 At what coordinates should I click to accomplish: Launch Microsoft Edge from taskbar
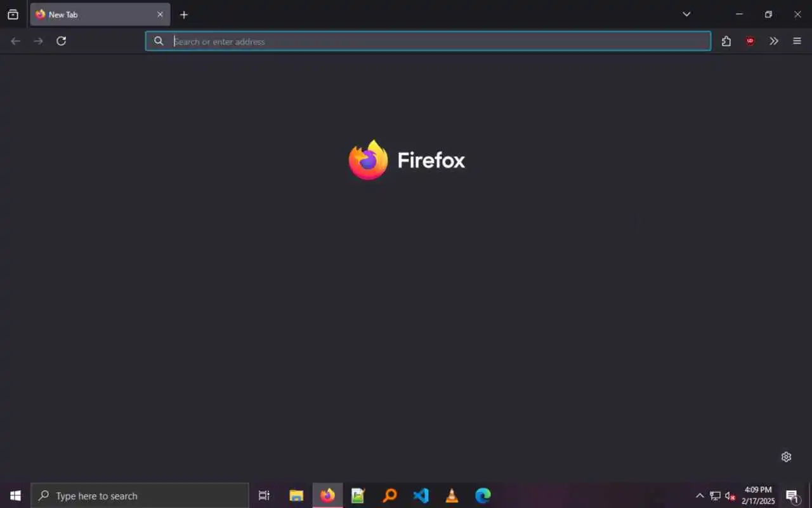pos(483,495)
